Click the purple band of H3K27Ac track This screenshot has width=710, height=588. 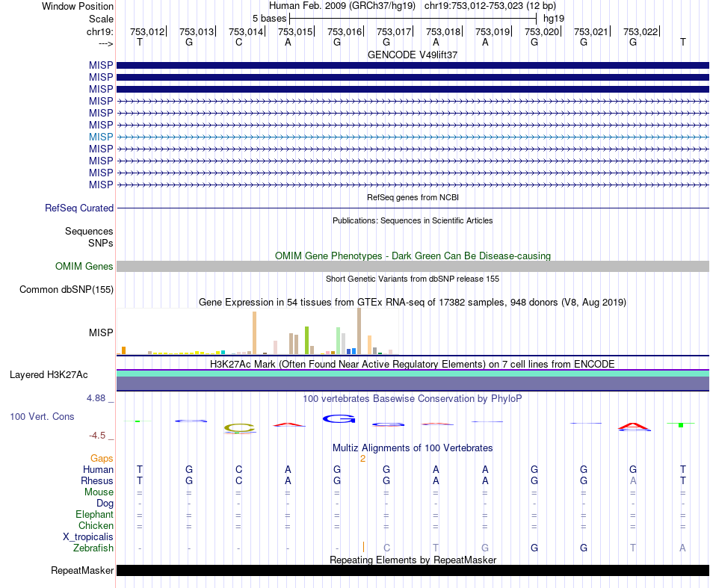click(x=413, y=383)
